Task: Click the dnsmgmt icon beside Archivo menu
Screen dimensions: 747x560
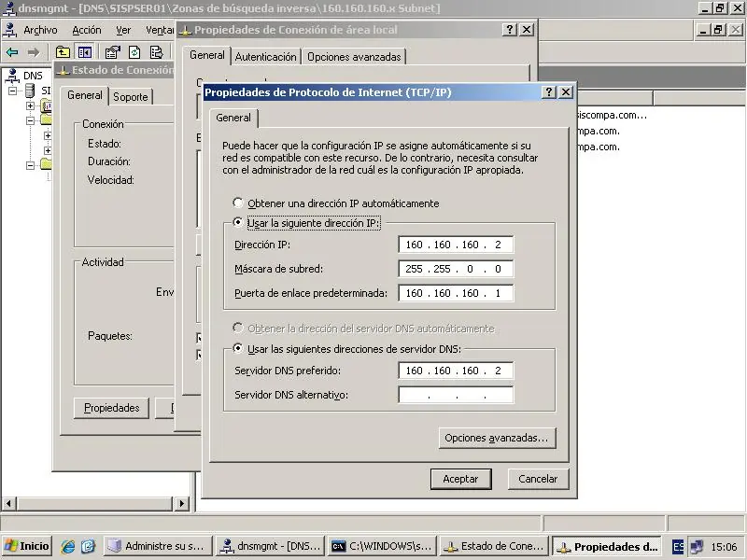Action: click(x=9, y=30)
